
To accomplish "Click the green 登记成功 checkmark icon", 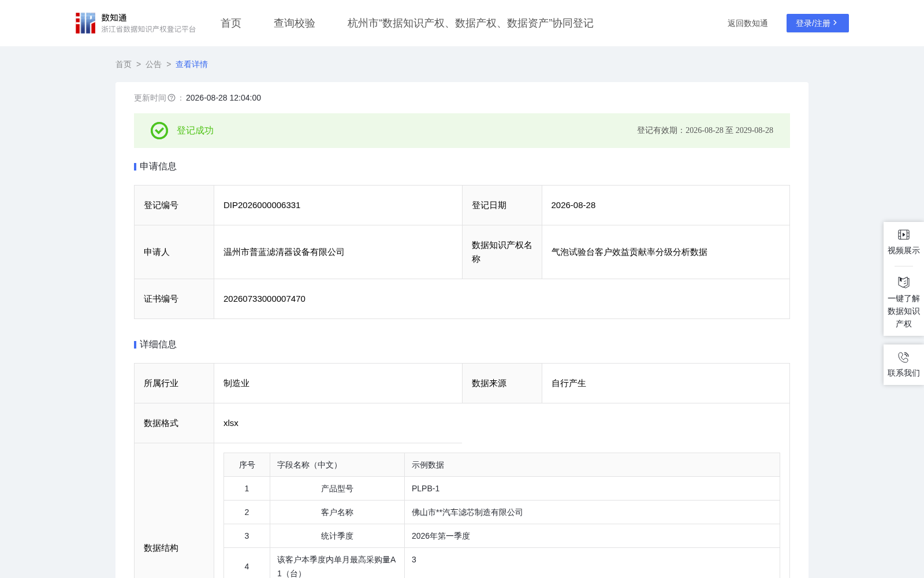I will coord(159,131).
